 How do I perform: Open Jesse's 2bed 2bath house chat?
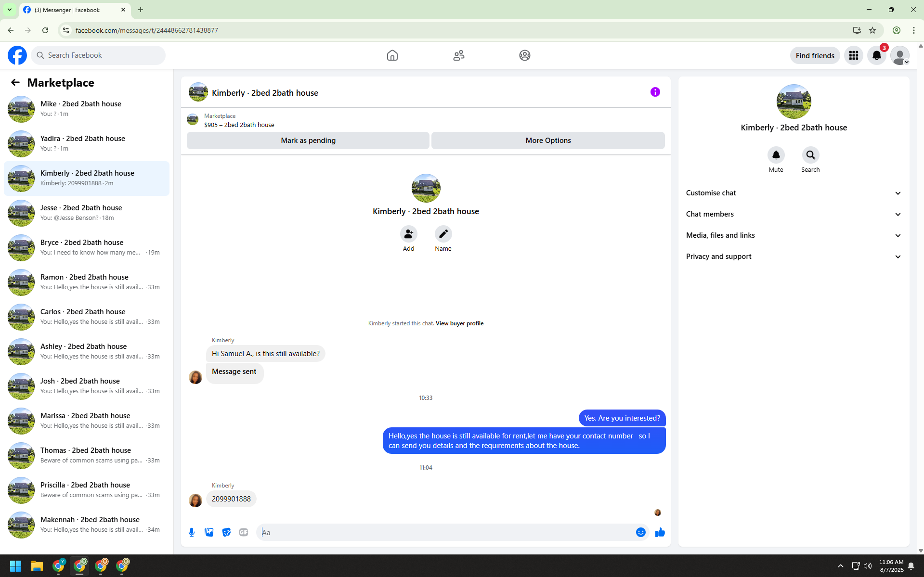click(x=87, y=213)
